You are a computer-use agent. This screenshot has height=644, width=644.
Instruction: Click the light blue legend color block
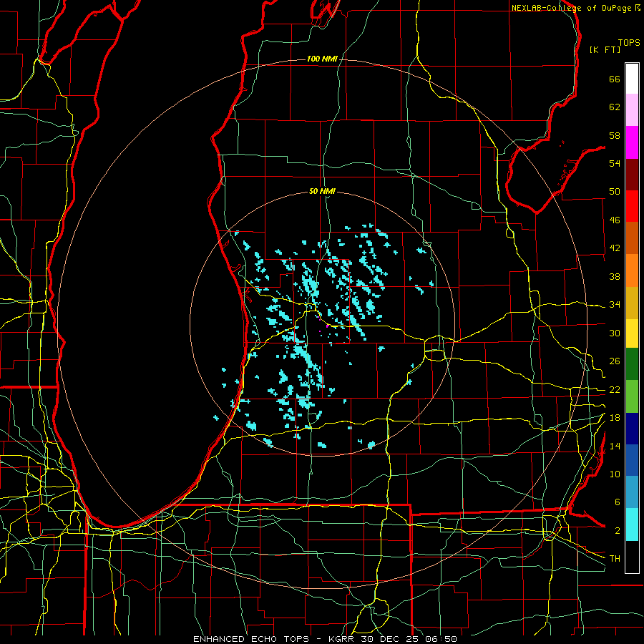632,492
